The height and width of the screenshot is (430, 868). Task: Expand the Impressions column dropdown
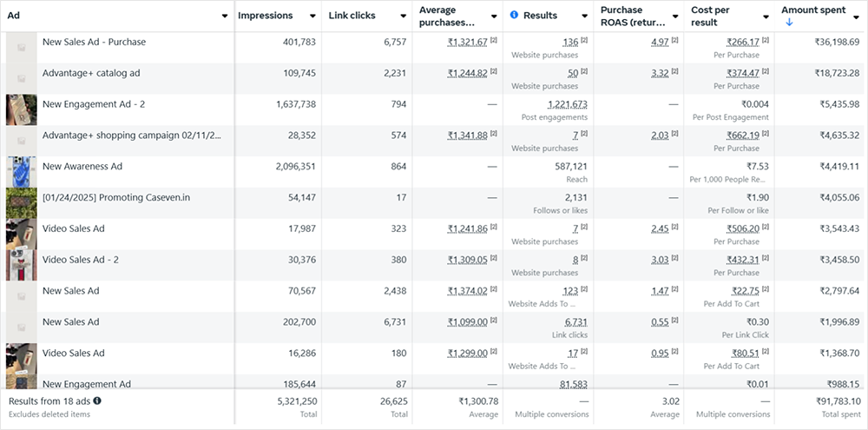312,16
